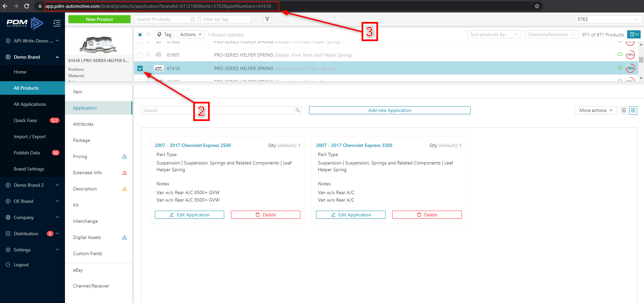This screenshot has width=644, height=303.
Task: Click the cloud status icon for 61901
Action: tap(620, 54)
